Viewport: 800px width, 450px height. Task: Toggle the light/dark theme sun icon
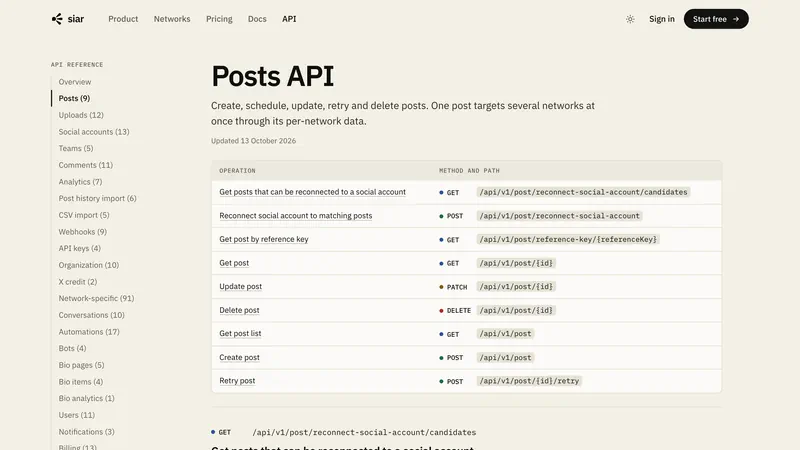pos(630,19)
